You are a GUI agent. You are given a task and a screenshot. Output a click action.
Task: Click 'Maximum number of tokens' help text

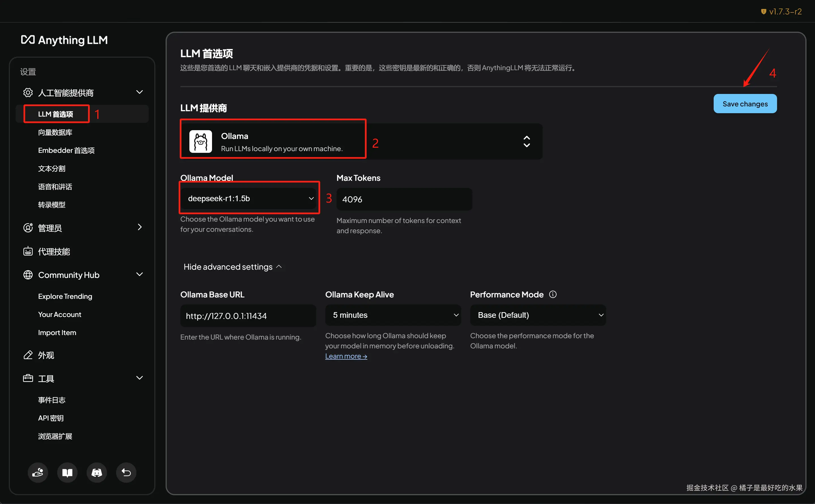pyautogui.click(x=399, y=225)
